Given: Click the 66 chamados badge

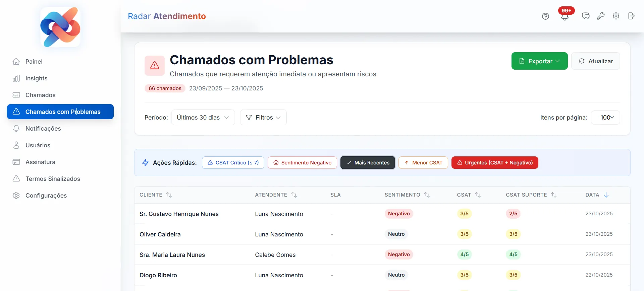Looking at the screenshot, I should click(165, 88).
